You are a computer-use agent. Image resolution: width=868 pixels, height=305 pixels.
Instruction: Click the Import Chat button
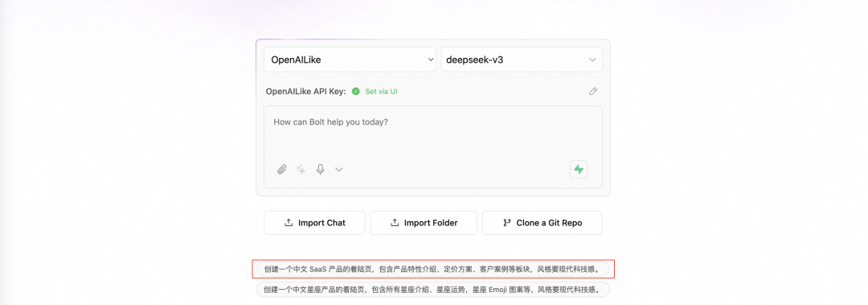click(x=314, y=223)
